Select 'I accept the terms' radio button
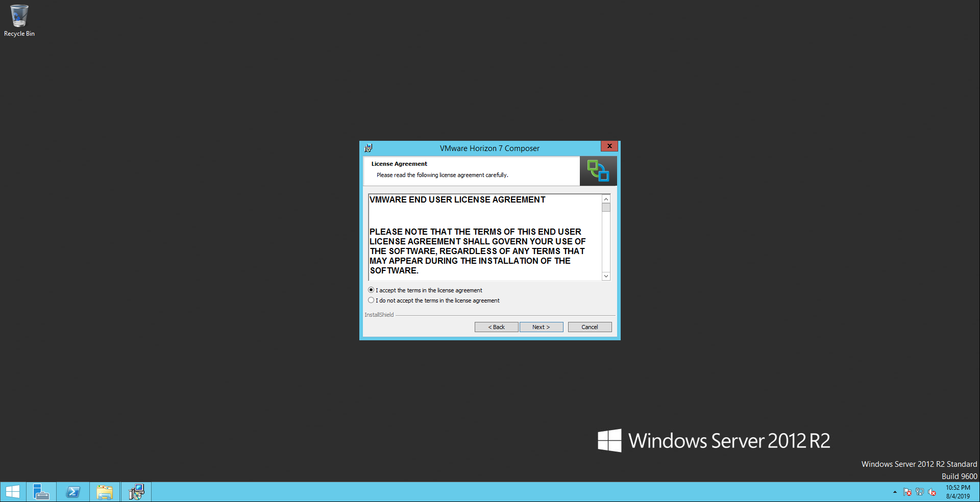 [371, 290]
